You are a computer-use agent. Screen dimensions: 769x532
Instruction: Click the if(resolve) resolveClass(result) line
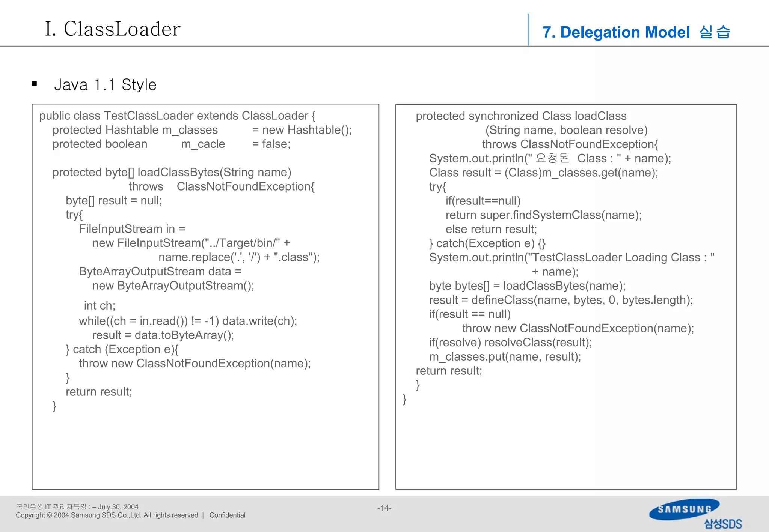pos(510,342)
